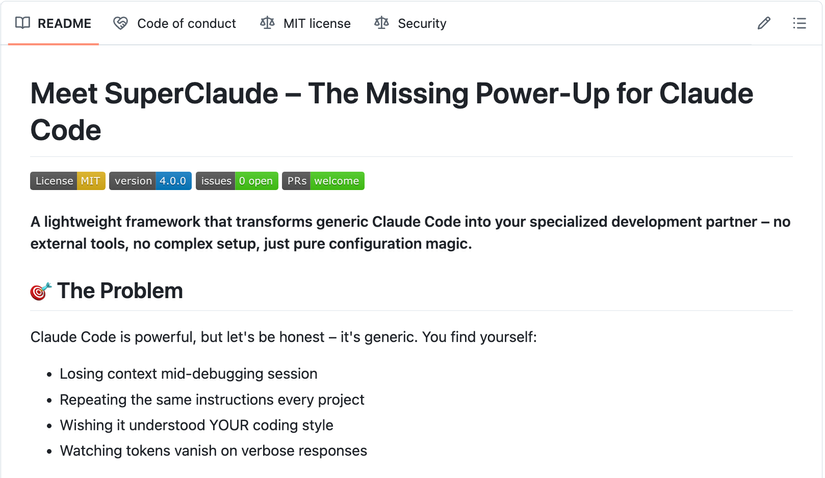Click the Losing context mid-debugging bullet
Screen dimensions: 825x478
(x=188, y=374)
